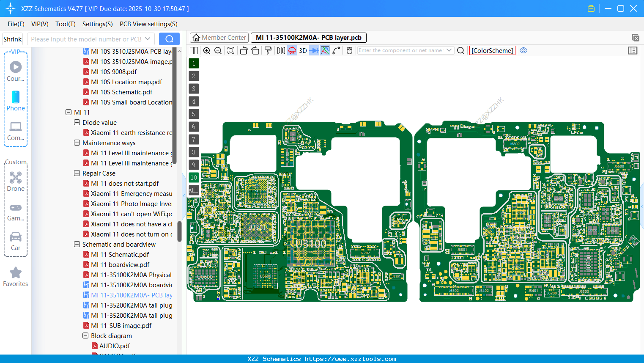
Task: Toggle the highlighted net measurement tool
Action: point(325,50)
